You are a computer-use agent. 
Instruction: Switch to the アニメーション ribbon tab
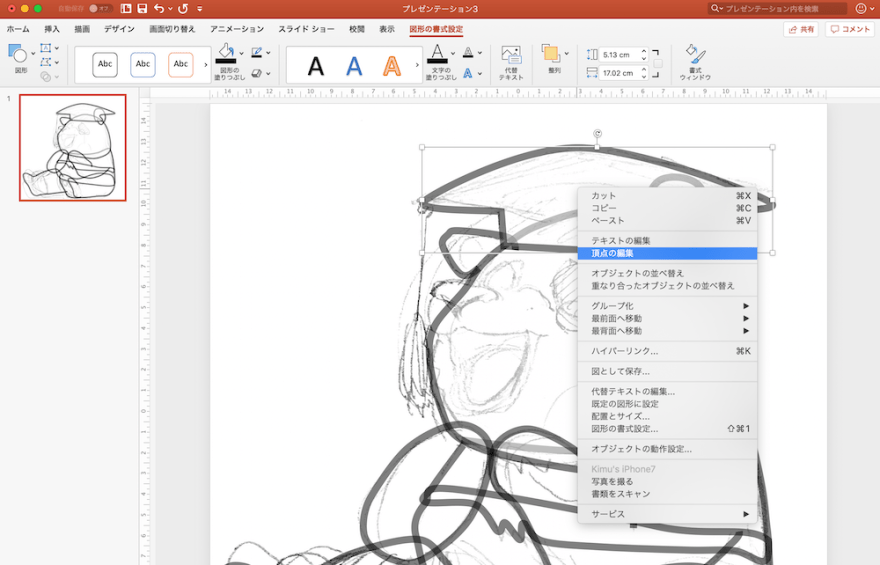tap(237, 29)
